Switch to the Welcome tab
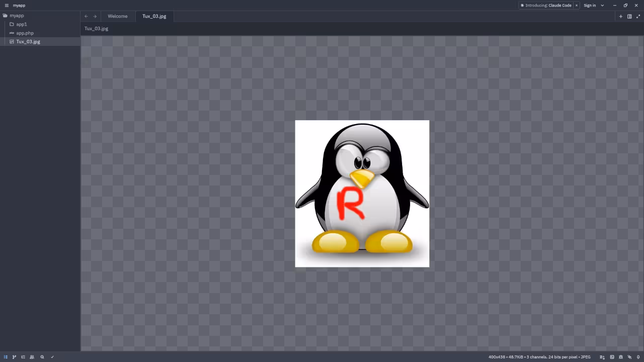Image resolution: width=644 pixels, height=362 pixels. [x=117, y=16]
